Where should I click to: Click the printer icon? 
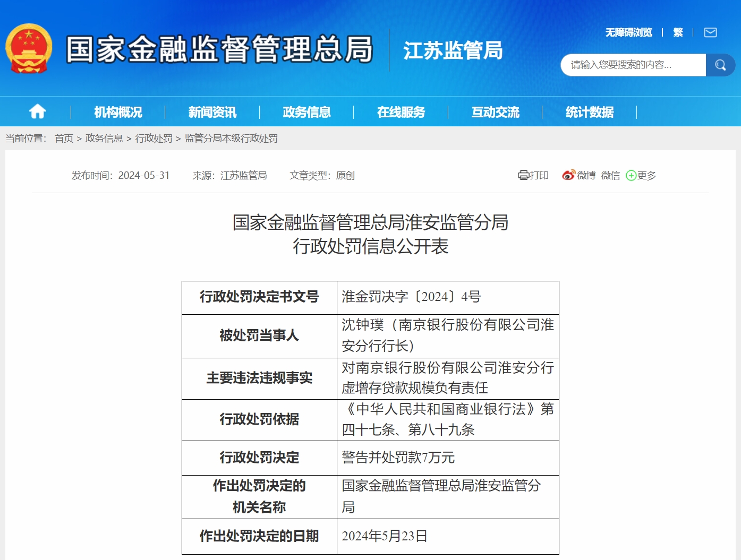(x=523, y=175)
